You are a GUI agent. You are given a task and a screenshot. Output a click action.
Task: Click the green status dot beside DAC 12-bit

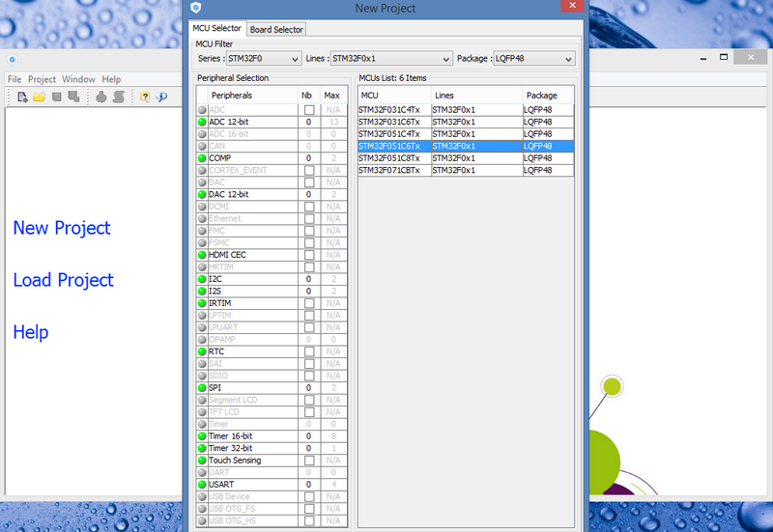(x=202, y=194)
